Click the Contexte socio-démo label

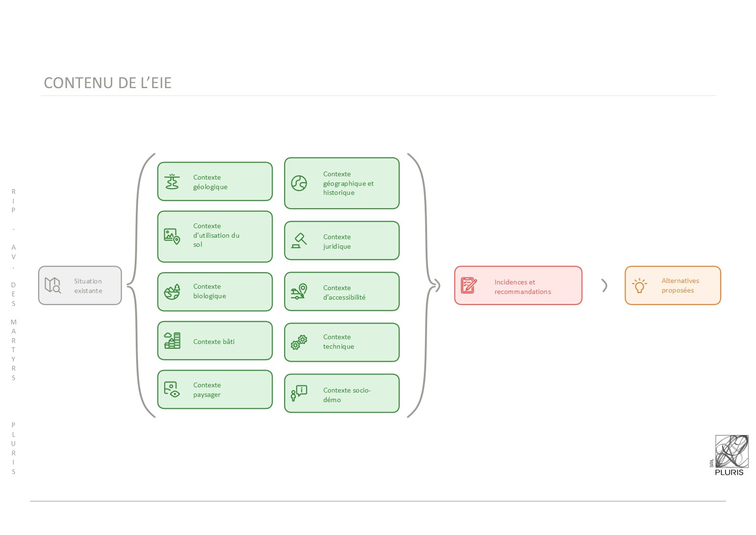[x=347, y=395]
